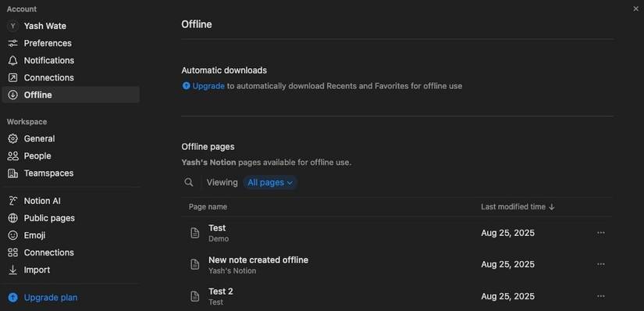Click page icon of Test row

tap(194, 233)
